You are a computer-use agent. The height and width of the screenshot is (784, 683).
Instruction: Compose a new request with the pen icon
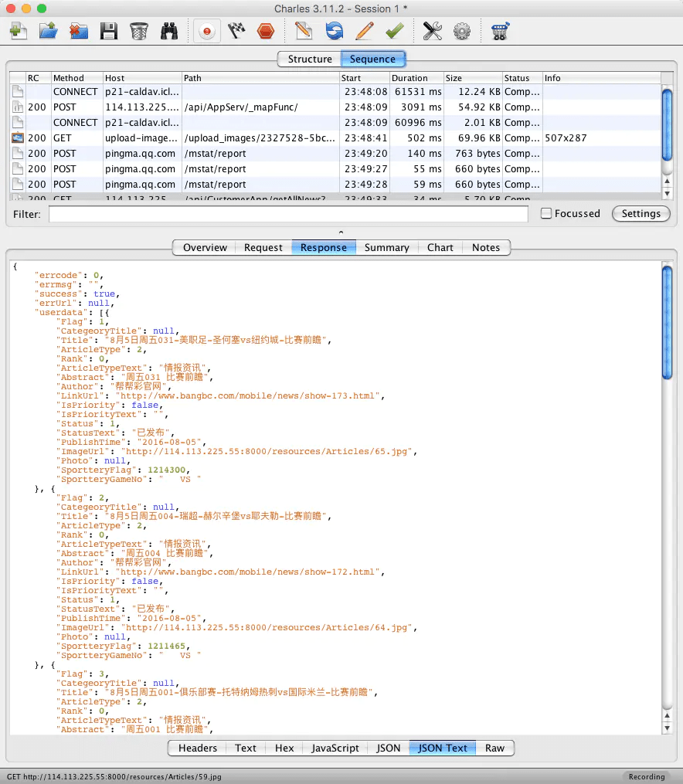pos(304,31)
